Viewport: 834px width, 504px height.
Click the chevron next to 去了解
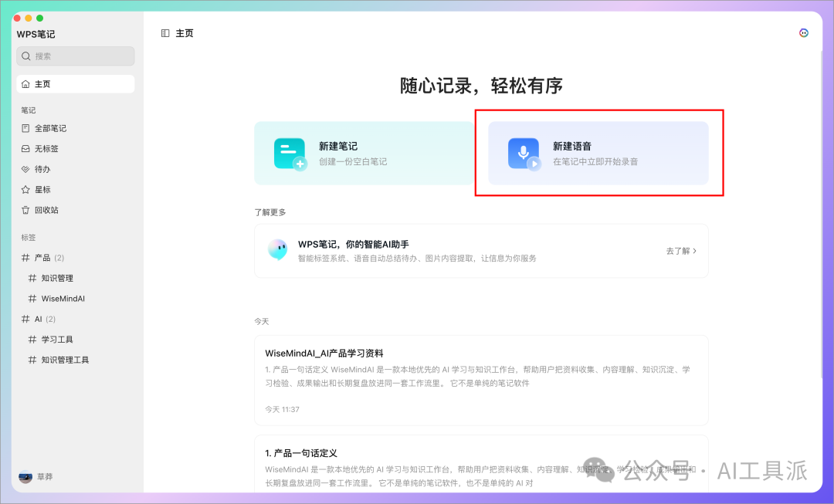pyautogui.click(x=695, y=251)
